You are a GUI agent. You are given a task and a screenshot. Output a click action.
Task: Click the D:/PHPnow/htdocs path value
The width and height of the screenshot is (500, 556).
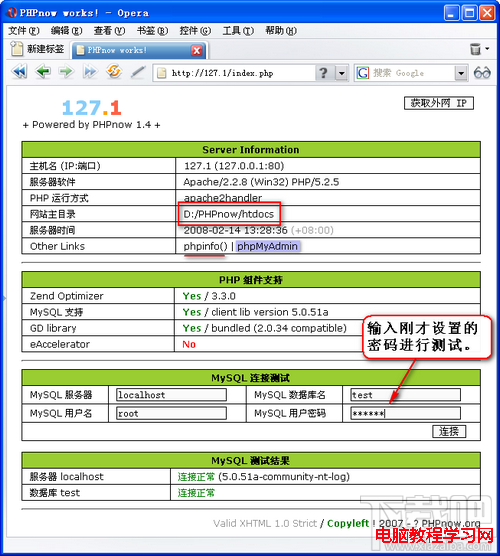(229, 214)
